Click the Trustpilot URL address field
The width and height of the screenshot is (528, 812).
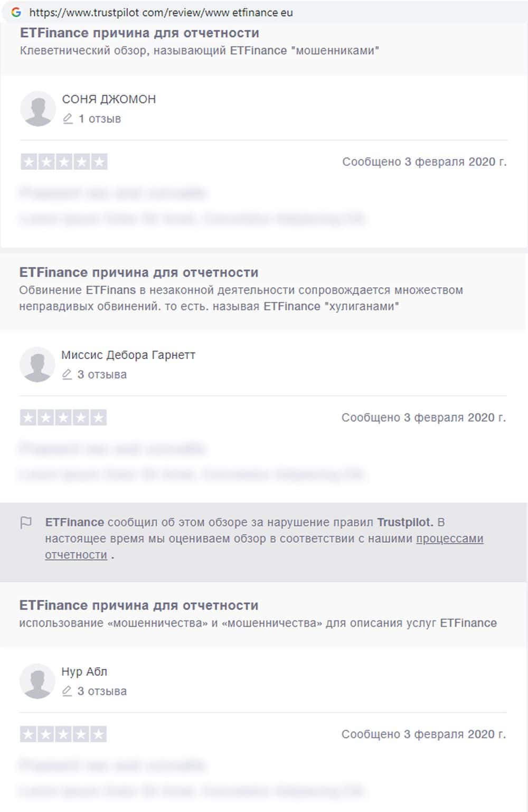pos(161,13)
